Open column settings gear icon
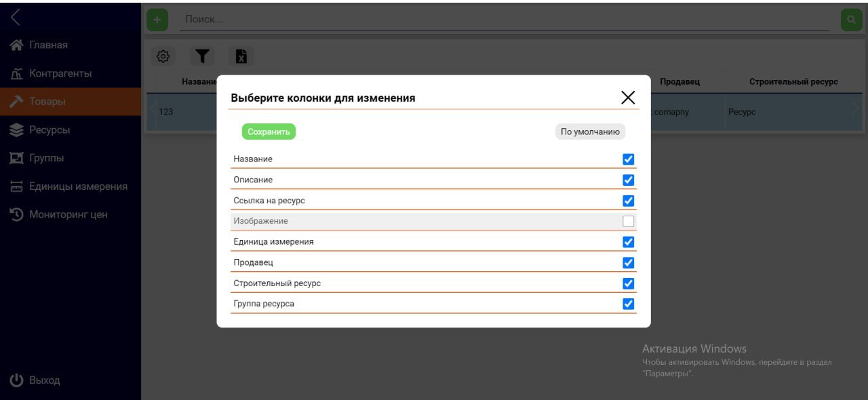The height and width of the screenshot is (400, 868). 163,57
